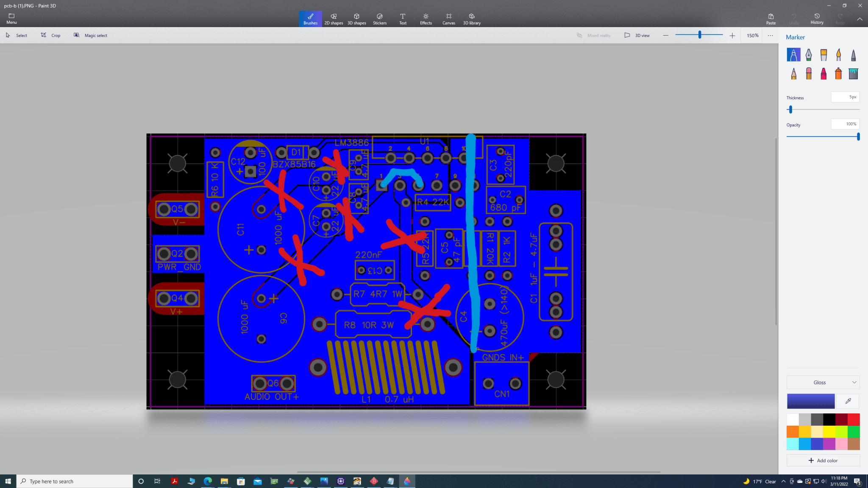
Task: Toggle the 3D view
Action: [x=637, y=35]
